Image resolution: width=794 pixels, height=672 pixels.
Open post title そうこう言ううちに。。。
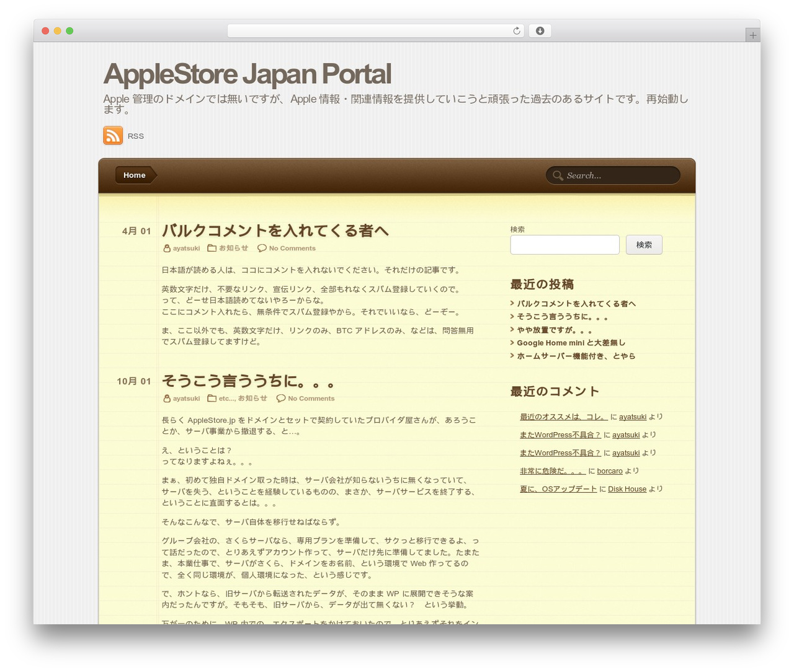coord(248,381)
